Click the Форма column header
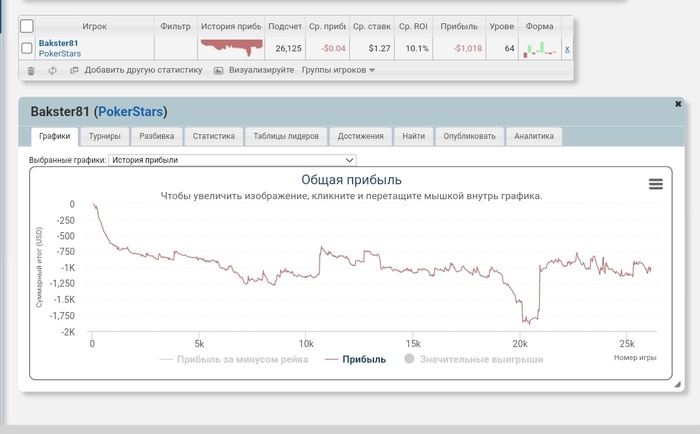The width and height of the screenshot is (700, 434). [539, 26]
